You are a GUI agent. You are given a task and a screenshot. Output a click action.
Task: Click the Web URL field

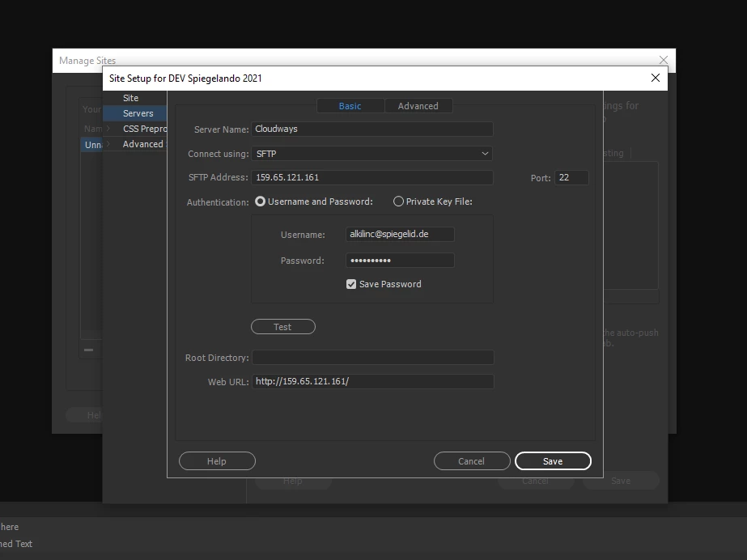[373, 381]
